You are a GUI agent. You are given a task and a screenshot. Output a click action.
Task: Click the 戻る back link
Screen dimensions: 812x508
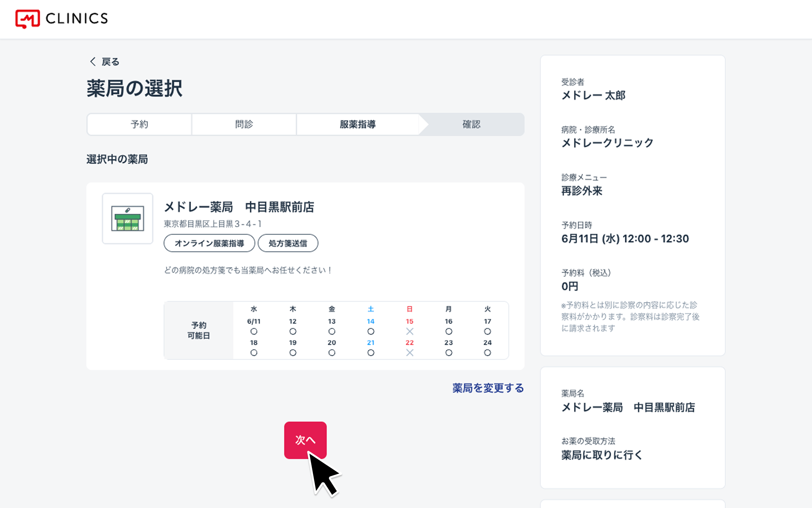click(x=110, y=62)
